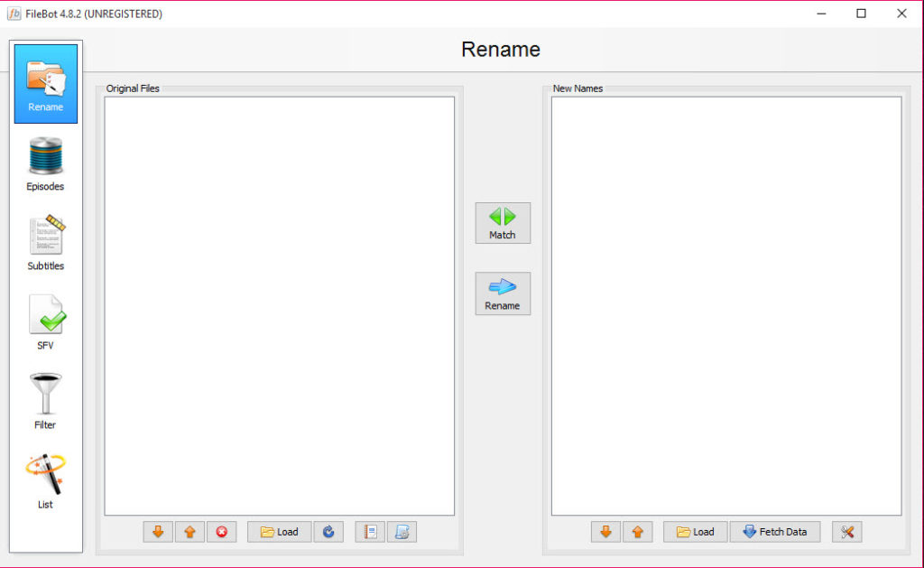The image size is (924, 568).
Task: Load names into the New Names panel
Action: tap(696, 532)
